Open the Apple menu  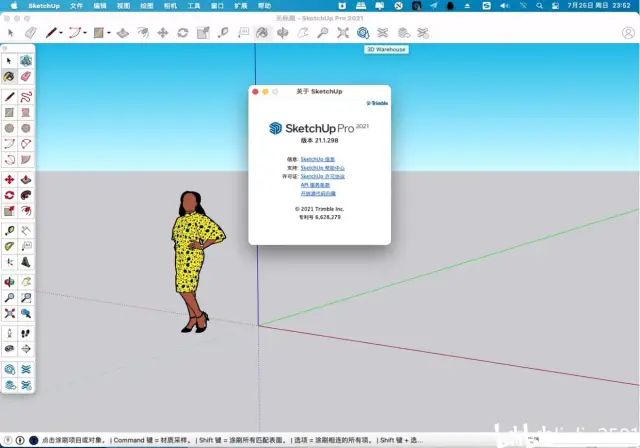pyautogui.click(x=14, y=6)
